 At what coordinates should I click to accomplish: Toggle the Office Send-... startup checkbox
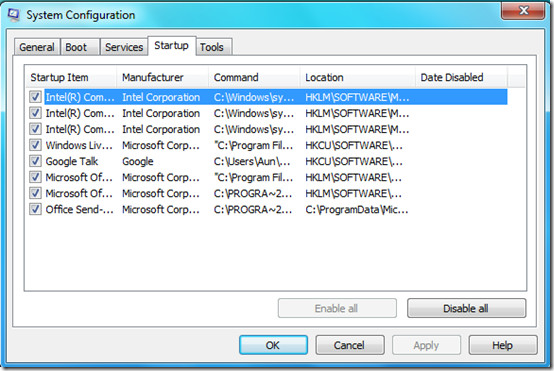35,209
